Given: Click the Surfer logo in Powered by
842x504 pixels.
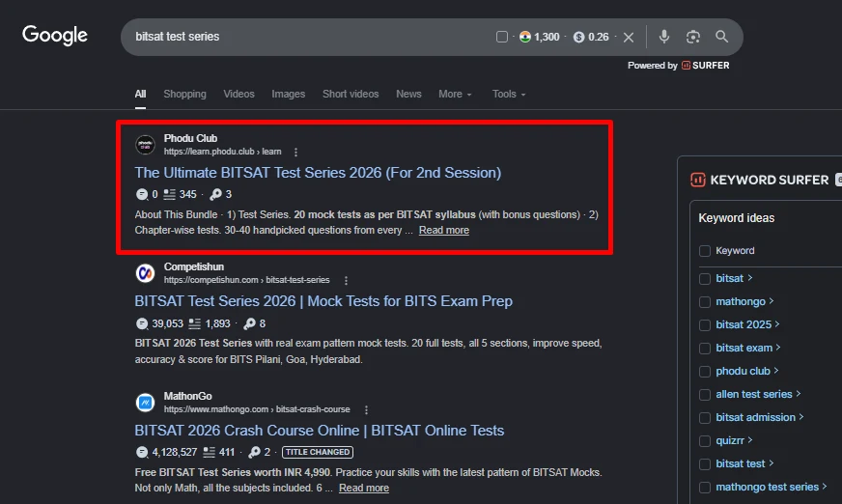Looking at the screenshot, I should point(687,66).
